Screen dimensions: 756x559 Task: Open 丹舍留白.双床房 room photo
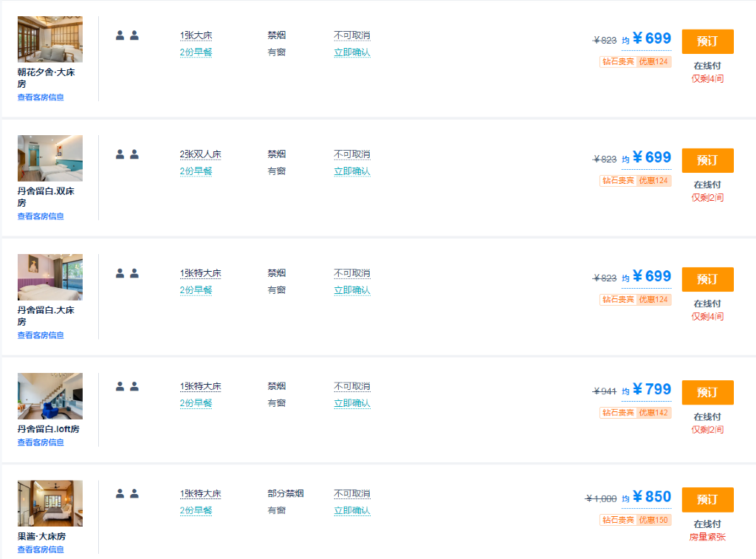tap(50, 158)
